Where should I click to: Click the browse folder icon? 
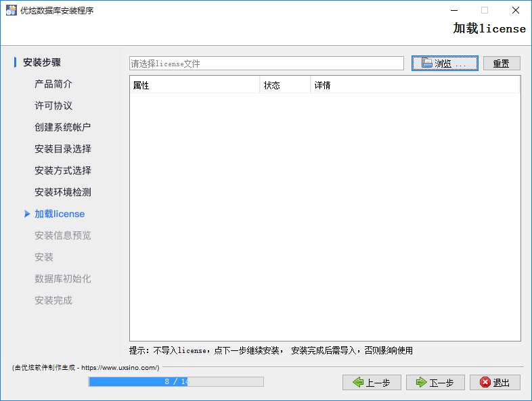426,64
